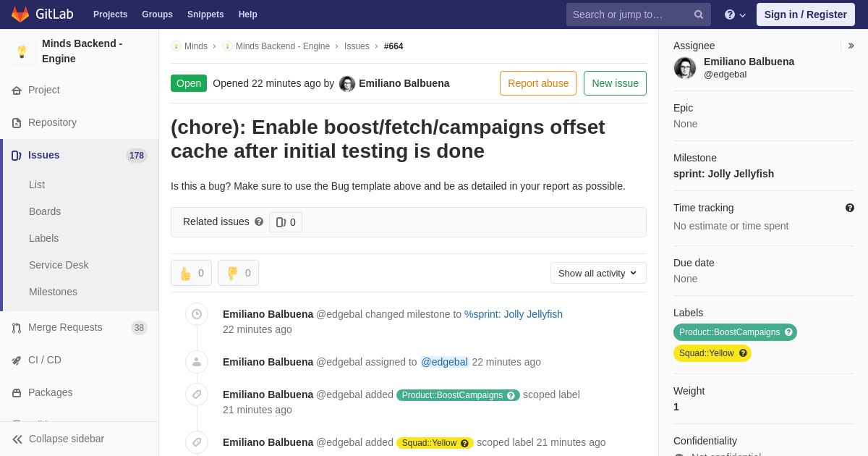Open the Boards item under Issues
The image size is (868, 456).
point(45,211)
